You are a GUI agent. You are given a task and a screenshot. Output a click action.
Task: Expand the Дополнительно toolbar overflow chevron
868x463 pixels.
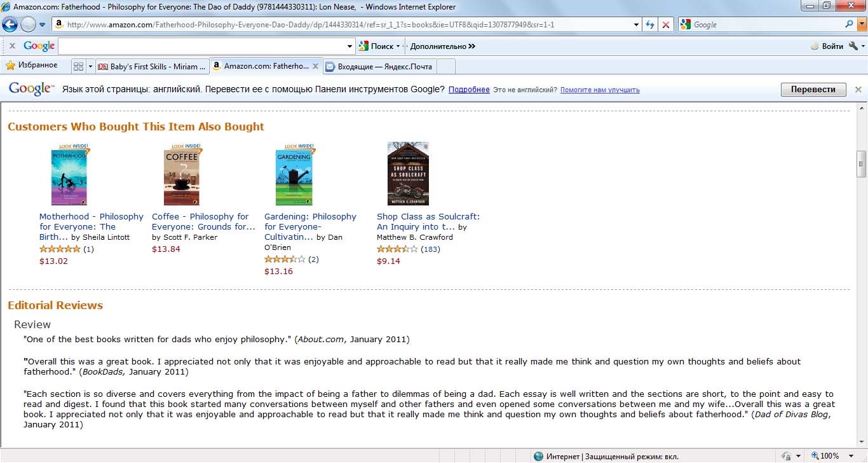472,46
